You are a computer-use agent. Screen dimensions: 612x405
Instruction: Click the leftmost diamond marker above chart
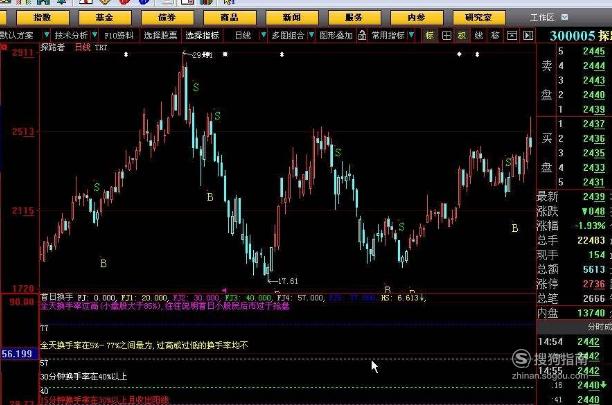pos(126,55)
